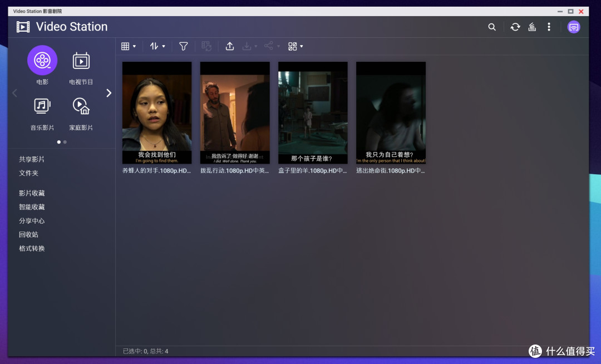The width and height of the screenshot is (601, 364).
Task: Select the 音乐影片 music videos icon
Action: coord(42,106)
